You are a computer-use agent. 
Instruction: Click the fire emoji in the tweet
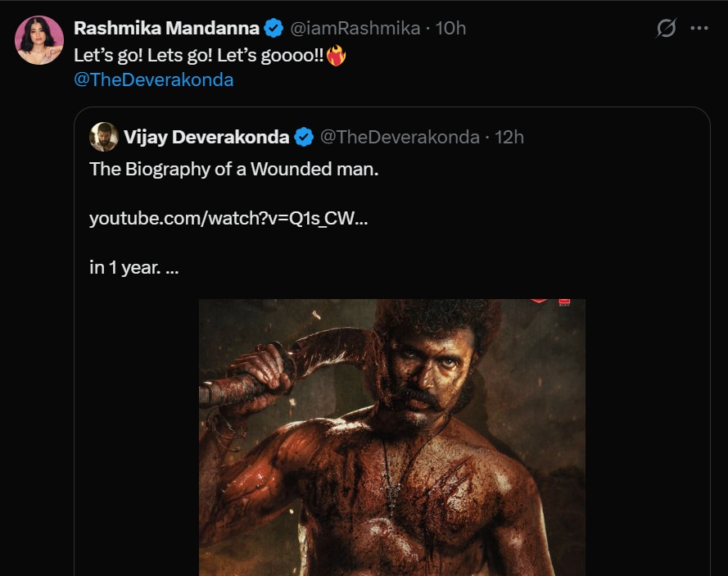click(x=336, y=56)
